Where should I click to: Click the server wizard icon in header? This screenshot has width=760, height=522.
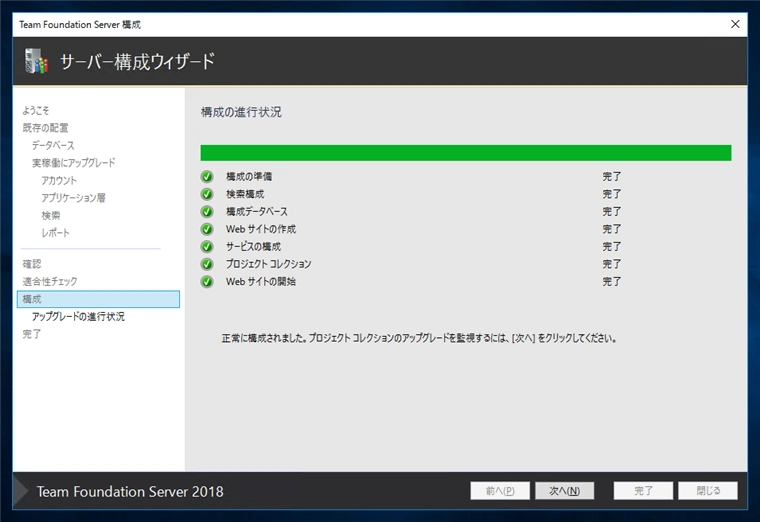pyautogui.click(x=36, y=61)
